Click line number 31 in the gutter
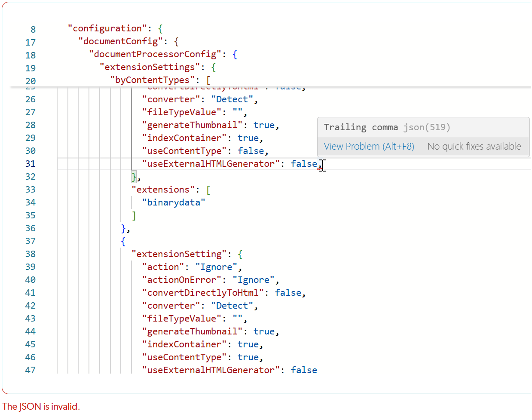Screen dimensions: 532x420 click(30, 164)
